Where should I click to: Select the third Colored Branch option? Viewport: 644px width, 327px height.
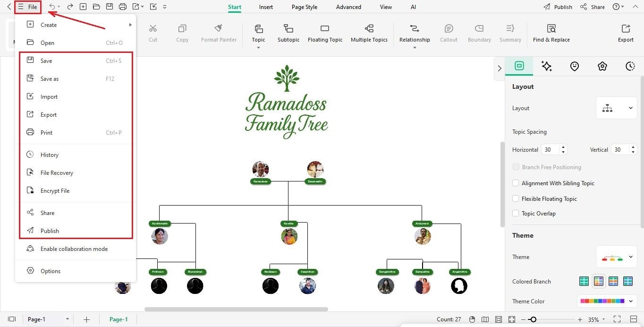coord(613,281)
